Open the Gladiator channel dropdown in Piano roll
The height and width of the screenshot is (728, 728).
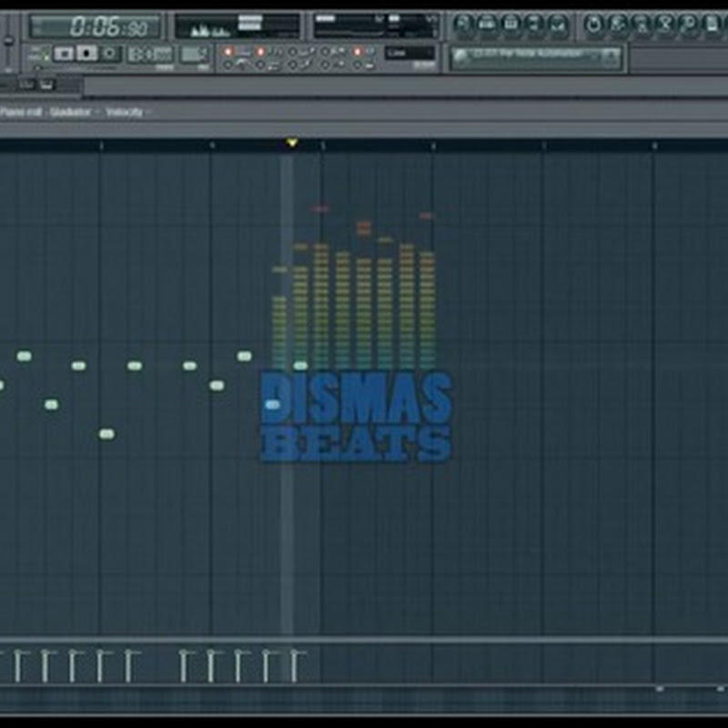(x=75, y=112)
